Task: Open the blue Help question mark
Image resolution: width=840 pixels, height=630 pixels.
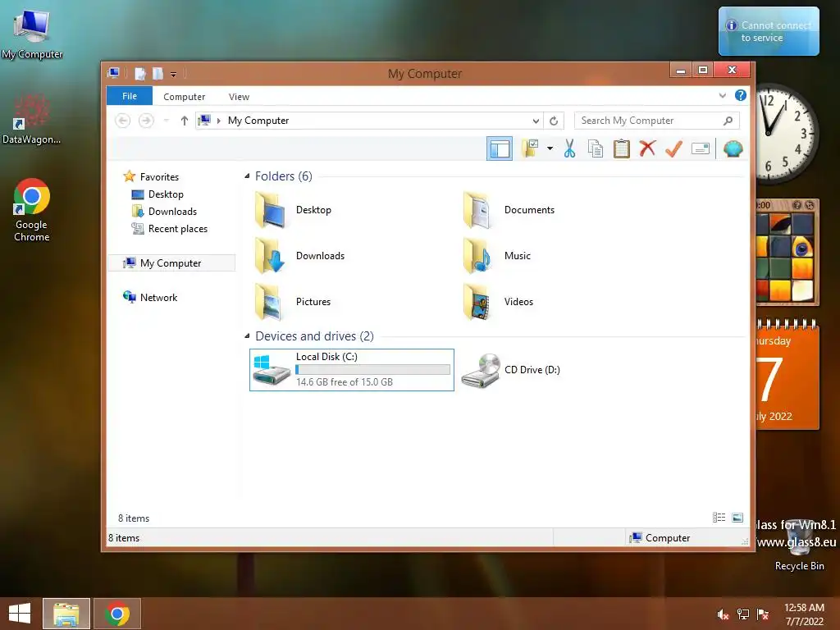Action: (741, 95)
